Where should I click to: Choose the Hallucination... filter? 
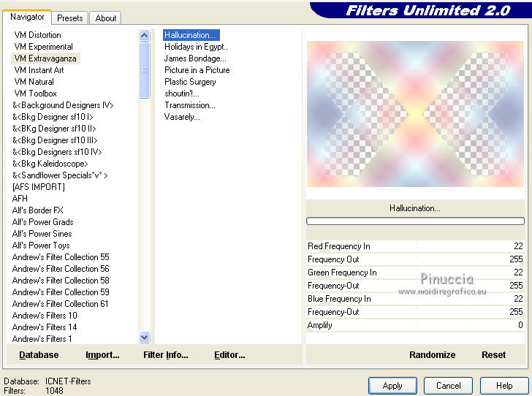[x=191, y=35]
